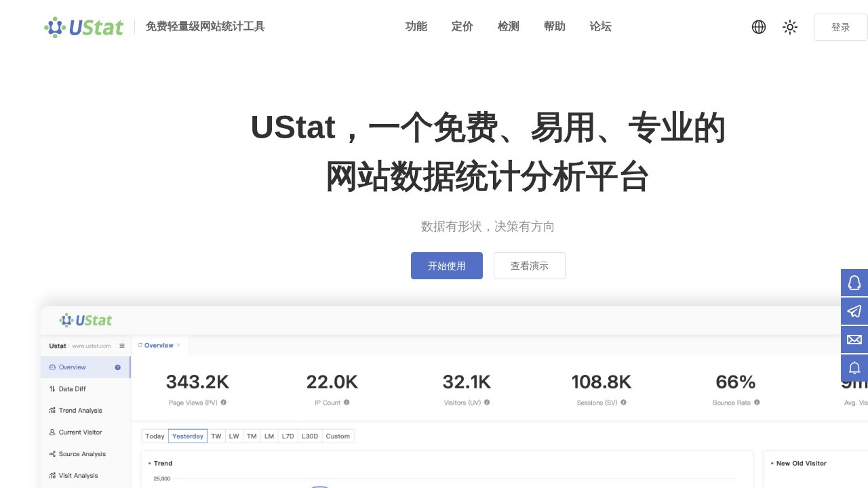Select Overview in preview sidebar
This screenshot has height=488, width=868.
(85, 367)
